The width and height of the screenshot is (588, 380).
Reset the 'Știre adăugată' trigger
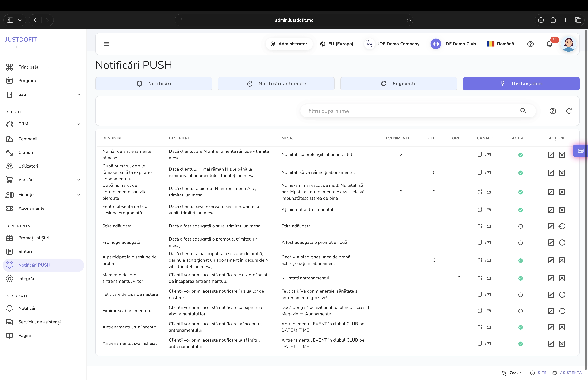pyautogui.click(x=562, y=226)
